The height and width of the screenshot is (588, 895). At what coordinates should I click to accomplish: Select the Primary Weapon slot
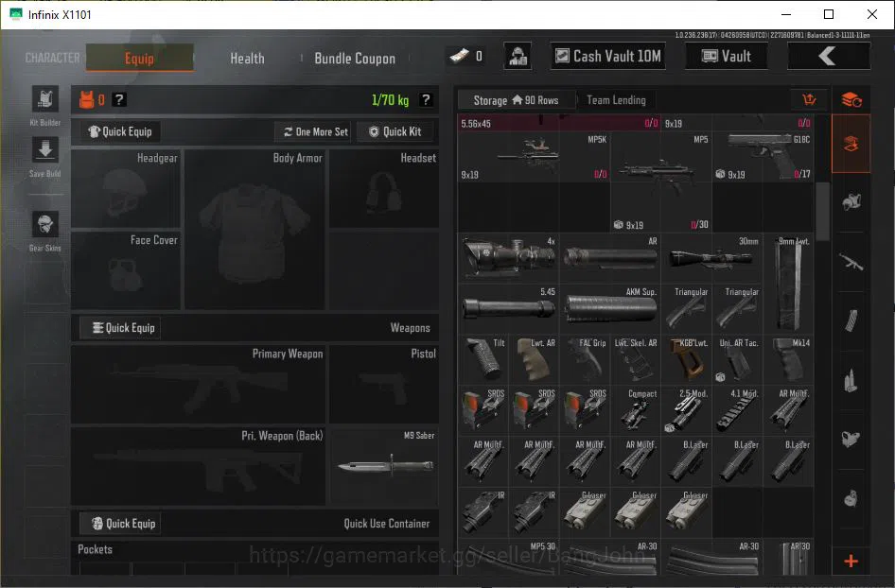pos(198,385)
